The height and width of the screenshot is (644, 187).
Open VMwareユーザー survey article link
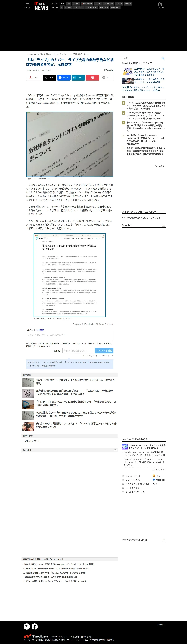click(59, 564)
